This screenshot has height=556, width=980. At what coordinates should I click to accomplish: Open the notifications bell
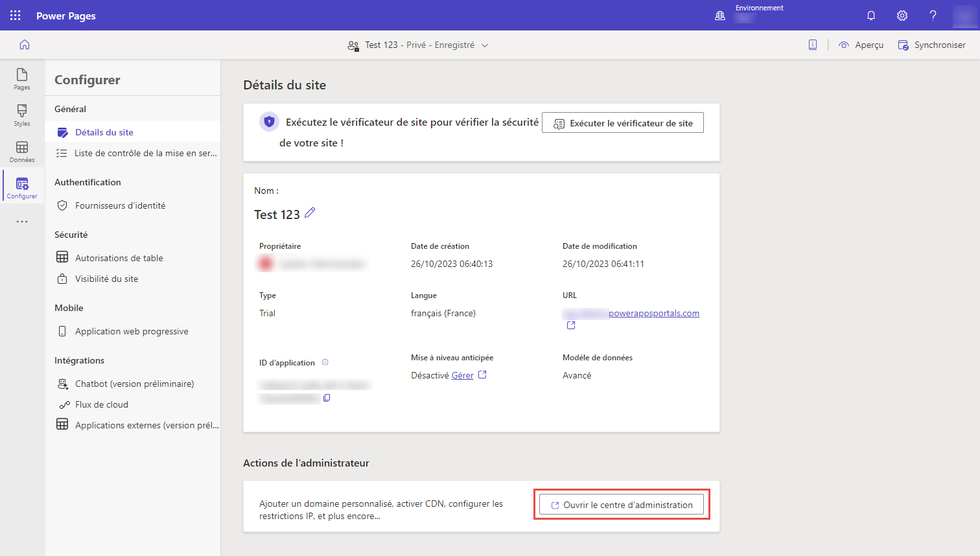click(x=871, y=16)
